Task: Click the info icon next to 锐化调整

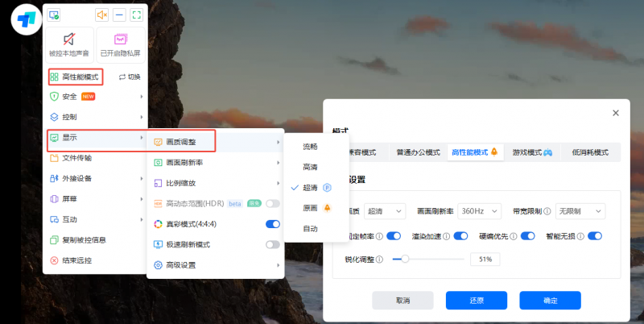Action: [379, 260]
